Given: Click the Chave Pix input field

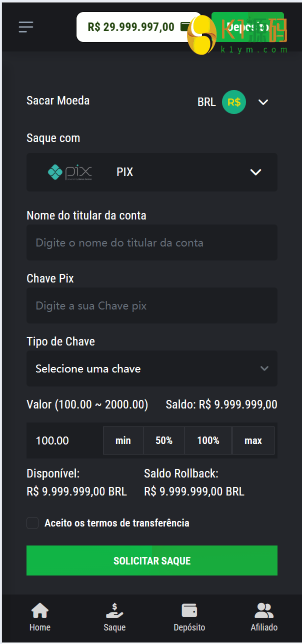Looking at the screenshot, I should click(152, 305).
